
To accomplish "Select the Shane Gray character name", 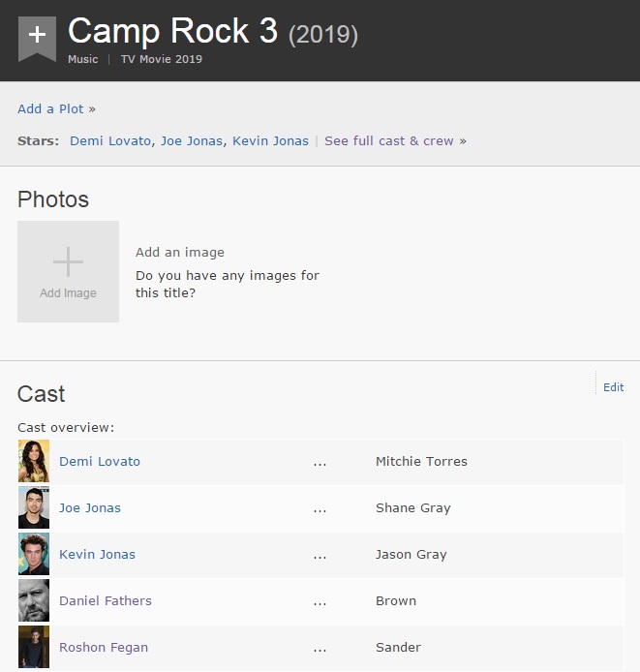I will pyautogui.click(x=412, y=507).
